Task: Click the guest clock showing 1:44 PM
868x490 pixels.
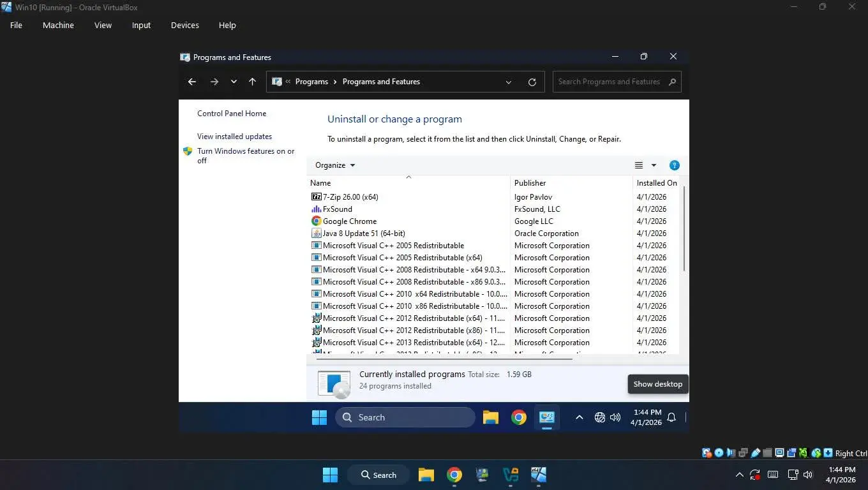Action: (x=647, y=412)
